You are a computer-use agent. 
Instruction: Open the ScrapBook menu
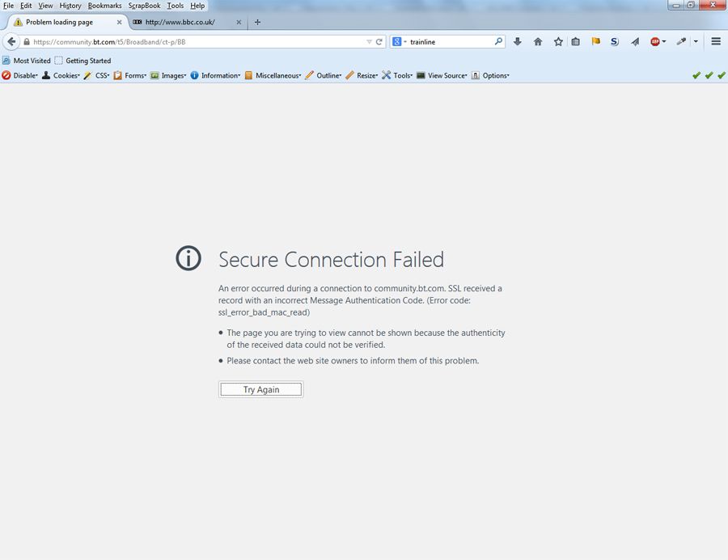[x=144, y=6]
